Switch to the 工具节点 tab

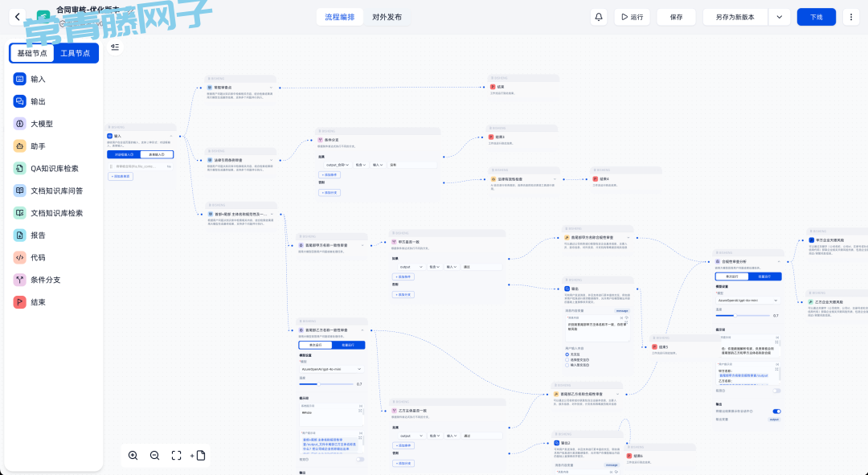[76, 53]
